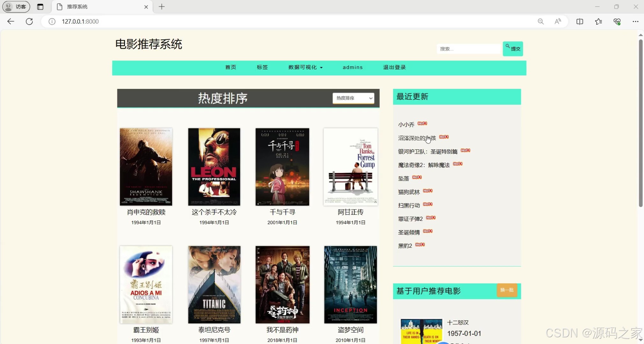Open the Leon The Professional poster

tap(214, 167)
